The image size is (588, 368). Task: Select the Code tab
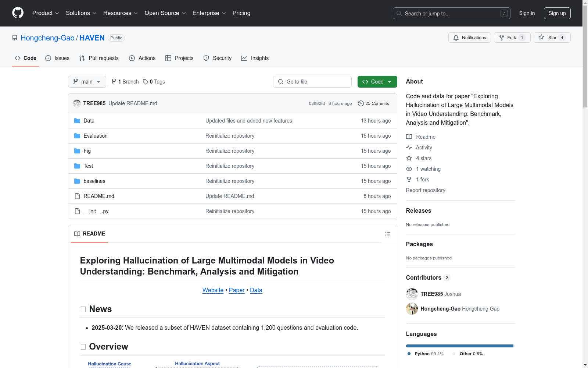point(26,58)
